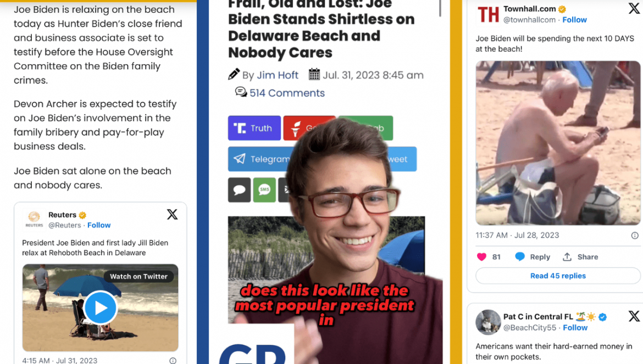Viewport: 643px width, 364px height.
Task: Click the green SMS share icon
Action: 264,190
